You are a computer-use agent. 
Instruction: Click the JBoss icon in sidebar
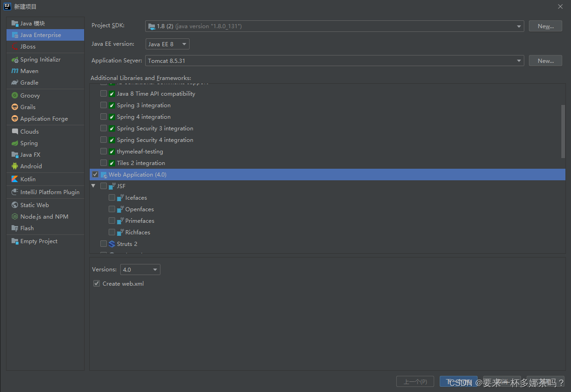pos(15,47)
